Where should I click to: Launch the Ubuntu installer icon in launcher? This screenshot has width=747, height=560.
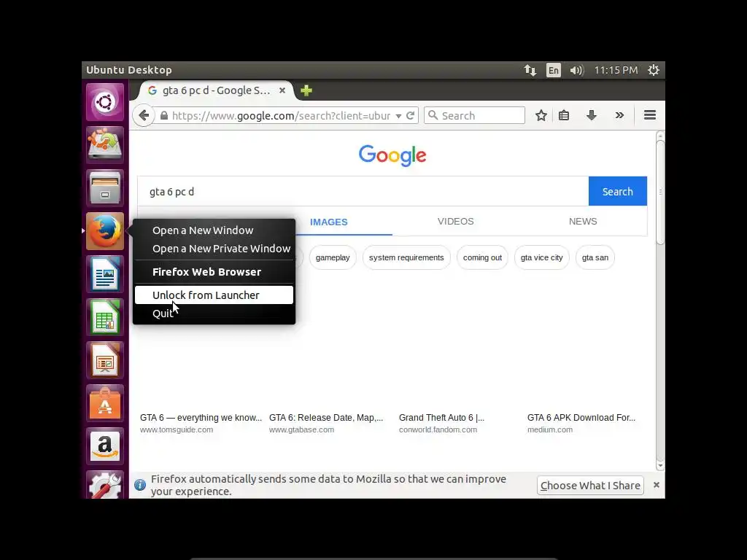[105, 145]
